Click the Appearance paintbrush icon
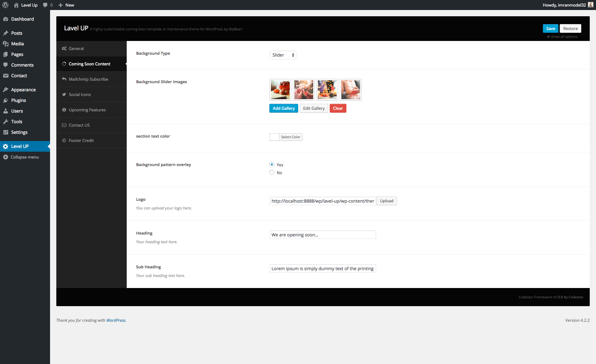 (x=6, y=90)
